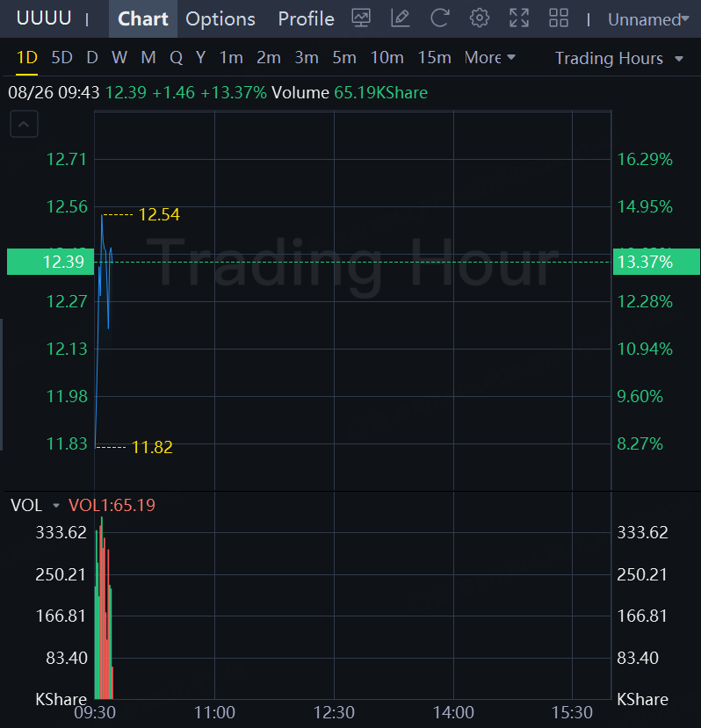Click the 11.98 price axis label
The width and height of the screenshot is (701, 728).
67,397
